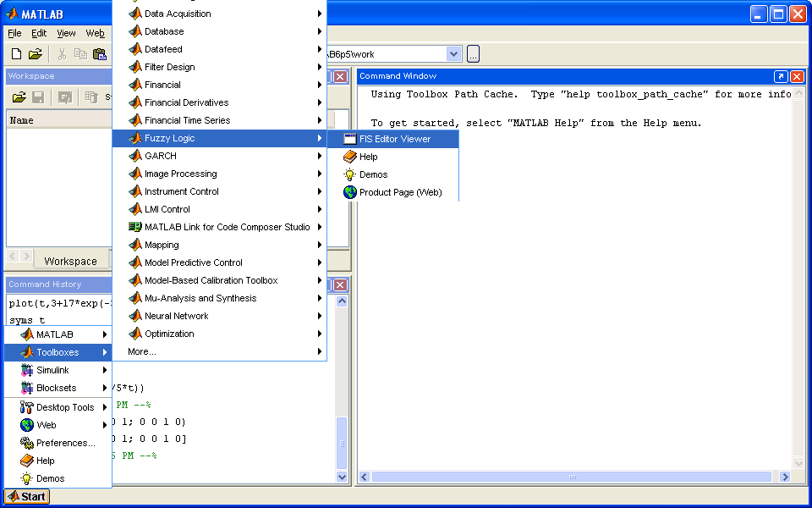This screenshot has width=812, height=508.
Task: Click the Code Composer Studio chip icon
Action: tap(135, 227)
